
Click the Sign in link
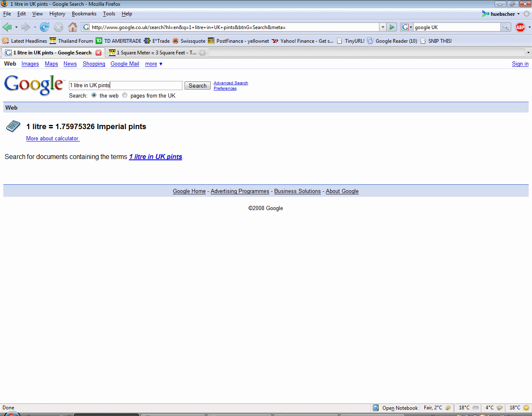[x=520, y=64]
